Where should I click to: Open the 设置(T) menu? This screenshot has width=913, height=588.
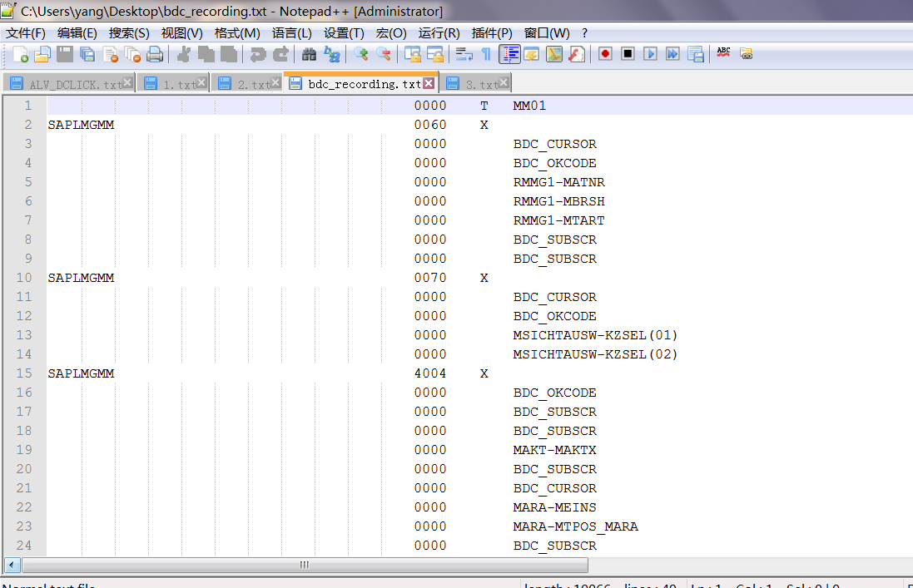tap(344, 33)
